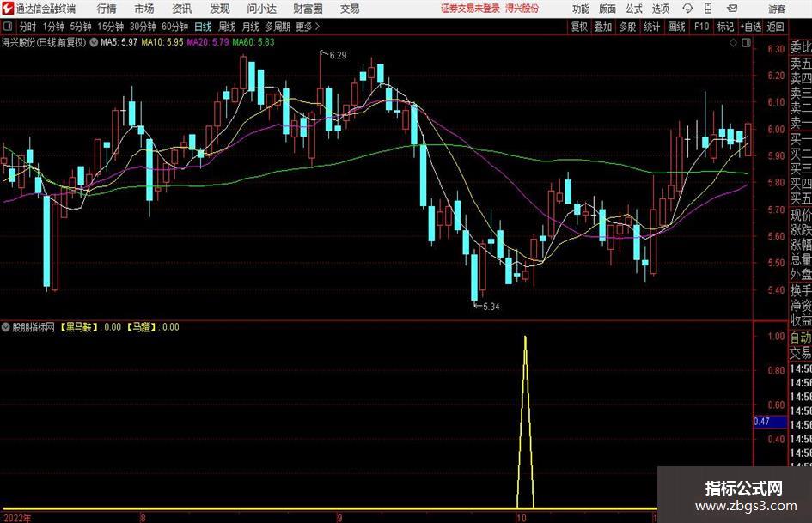Click the yellow indicator spike peak
The height and width of the screenshot is (523, 812).
pyautogui.click(x=525, y=338)
